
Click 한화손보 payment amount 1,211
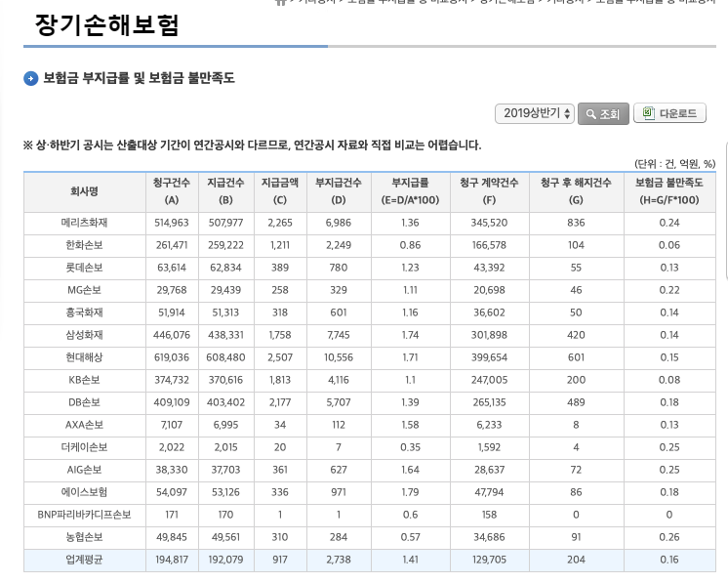point(280,245)
